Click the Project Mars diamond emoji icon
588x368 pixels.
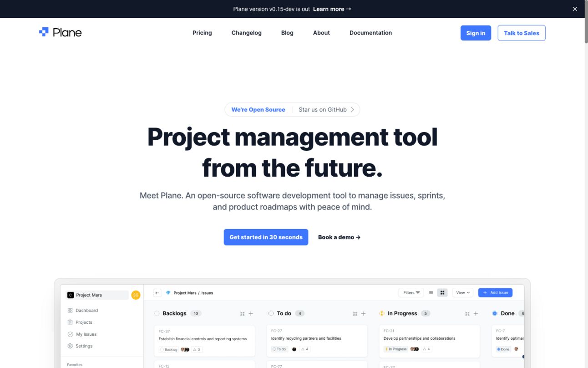pyautogui.click(x=168, y=293)
